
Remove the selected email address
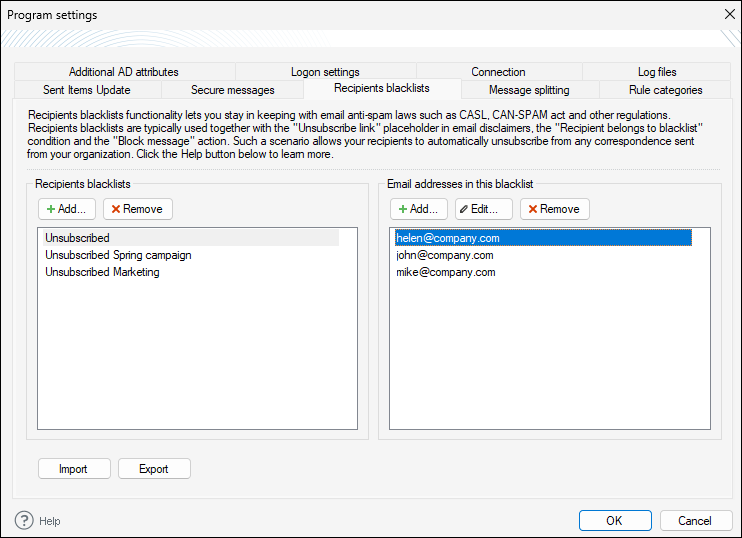click(554, 209)
